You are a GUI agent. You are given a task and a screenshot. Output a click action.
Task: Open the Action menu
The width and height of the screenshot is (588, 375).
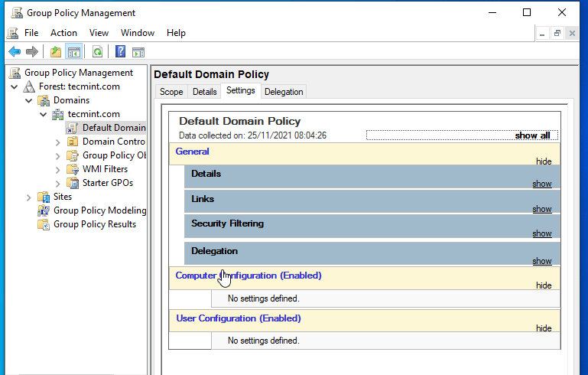click(x=63, y=33)
